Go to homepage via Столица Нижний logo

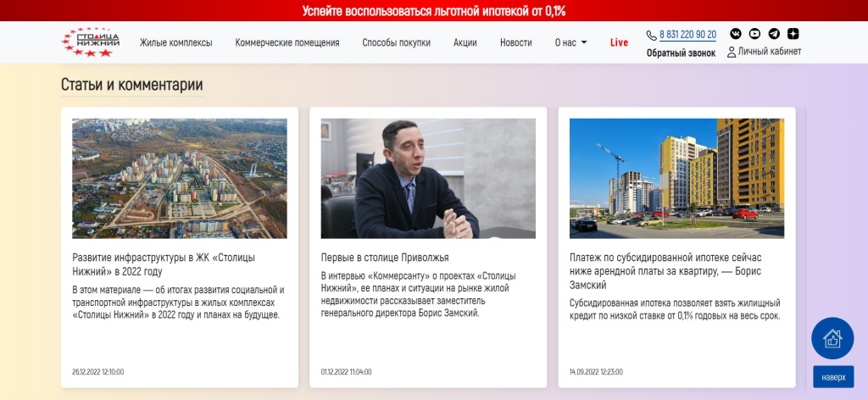point(91,42)
